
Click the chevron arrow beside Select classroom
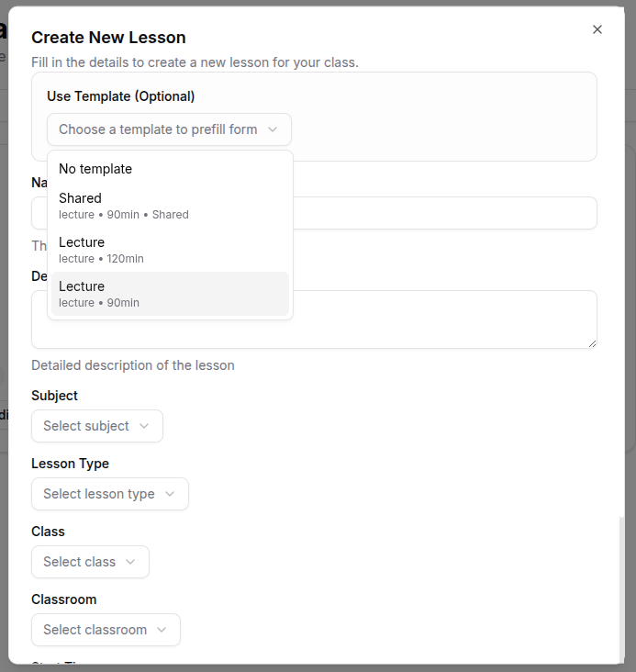pos(162,630)
